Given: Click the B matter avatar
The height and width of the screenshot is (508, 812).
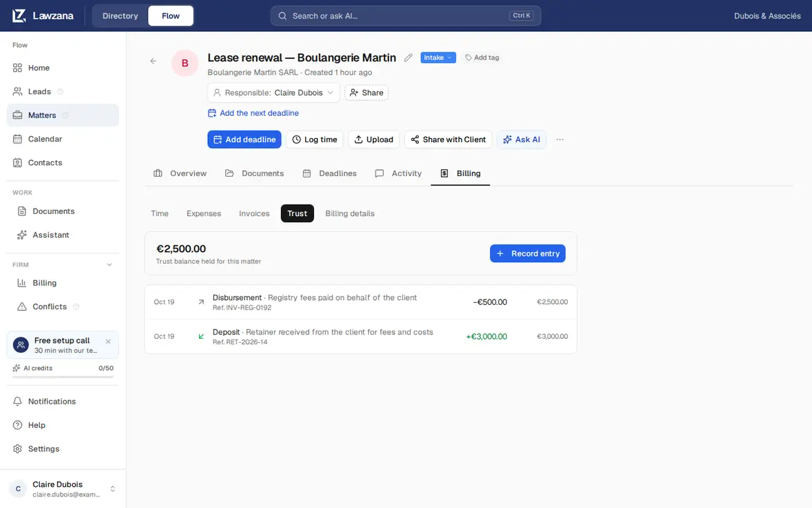Looking at the screenshot, I should pos(185,63).
